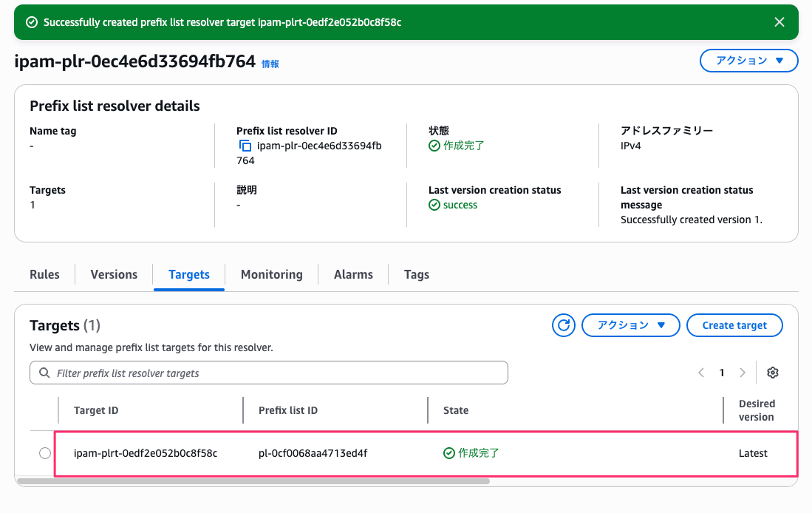Viewport: 812px width, 513px height.
Task: Click the Target ID column header
Action: tap(96, 410)
